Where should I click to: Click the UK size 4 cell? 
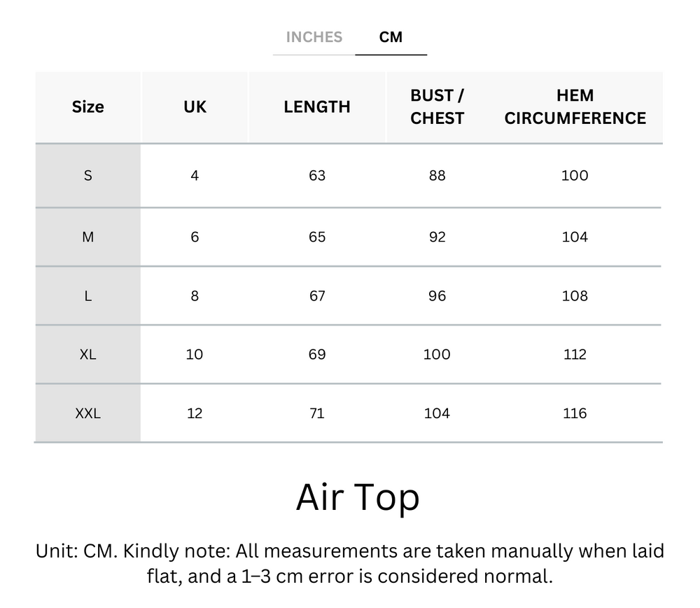[195, 176]
